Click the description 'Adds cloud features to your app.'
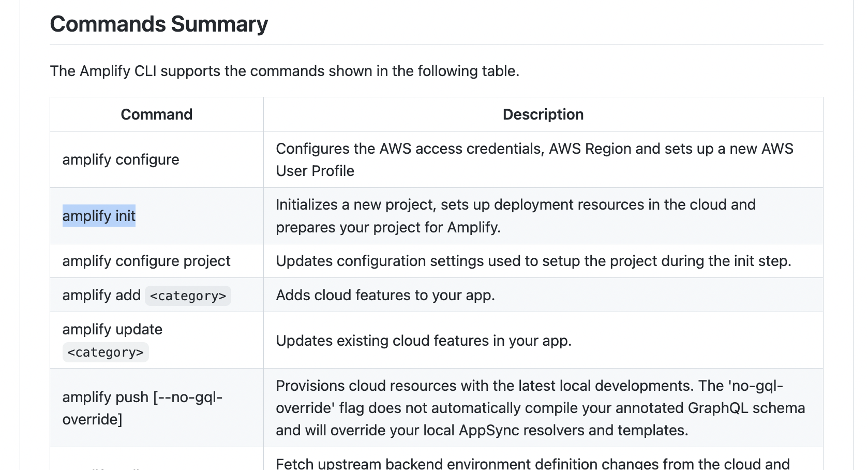The width and height of the screenshot is (868, 470). point(385,295)
